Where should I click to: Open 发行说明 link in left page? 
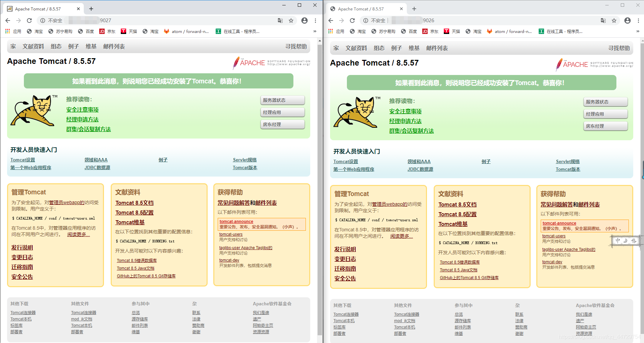[22, 247]
